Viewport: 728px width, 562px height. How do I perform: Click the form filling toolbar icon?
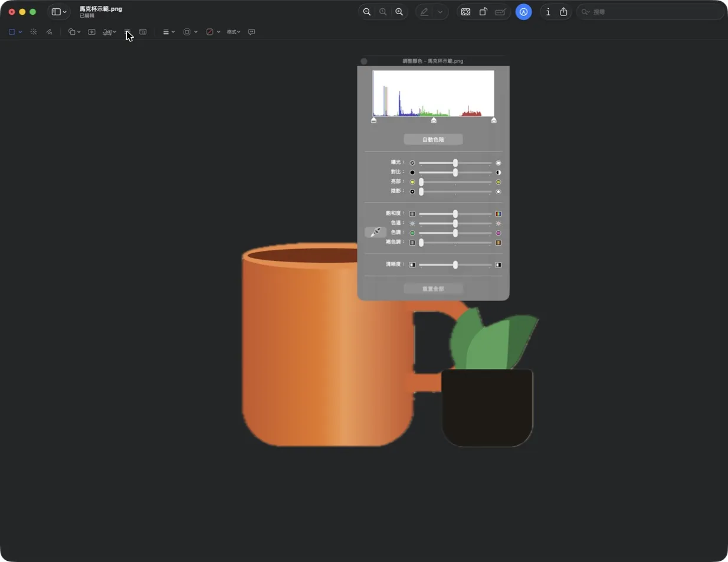(501, 12)
